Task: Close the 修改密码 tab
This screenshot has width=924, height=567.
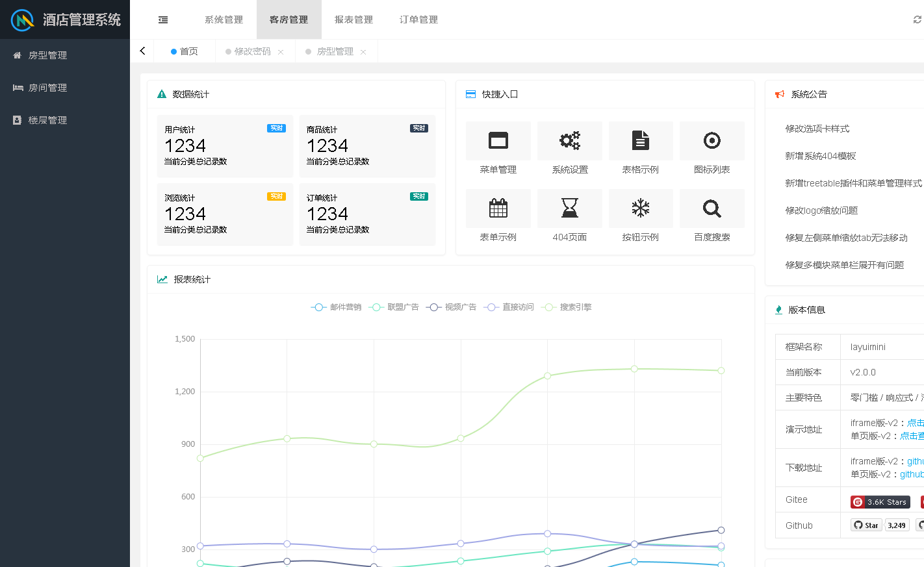Action: 281,52
